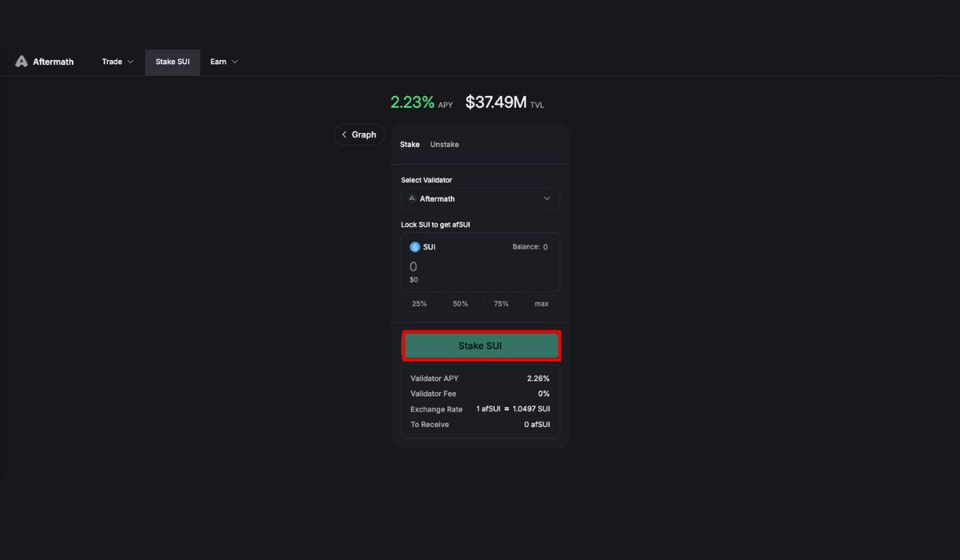Click the Aftermath brand name text

pos(53,62)
